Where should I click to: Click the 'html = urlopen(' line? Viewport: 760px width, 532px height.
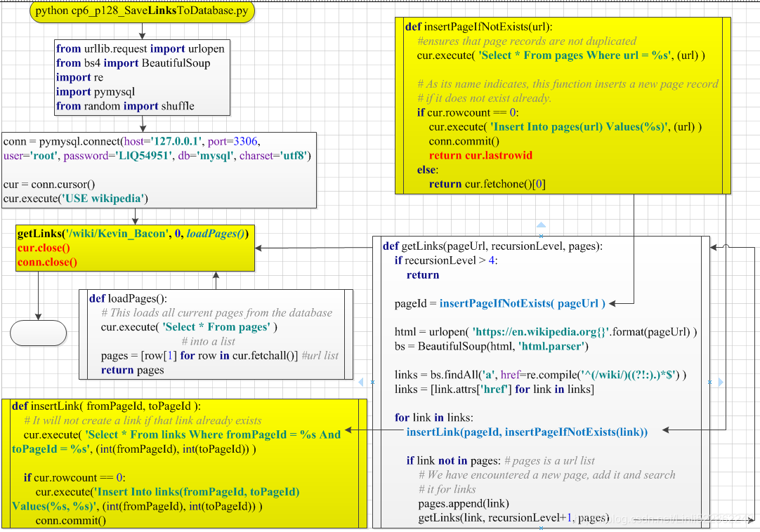point(546,332)
